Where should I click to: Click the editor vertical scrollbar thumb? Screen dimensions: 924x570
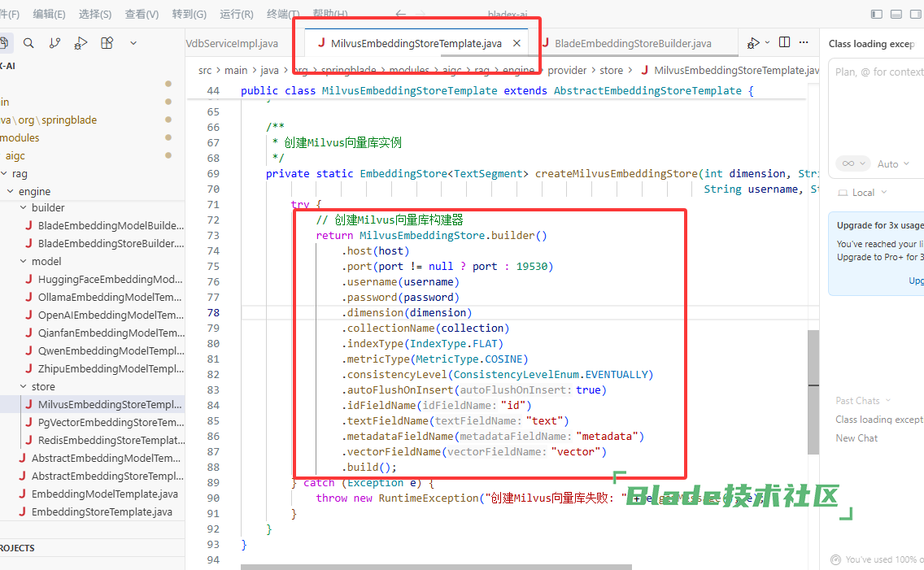click(813, 390)
